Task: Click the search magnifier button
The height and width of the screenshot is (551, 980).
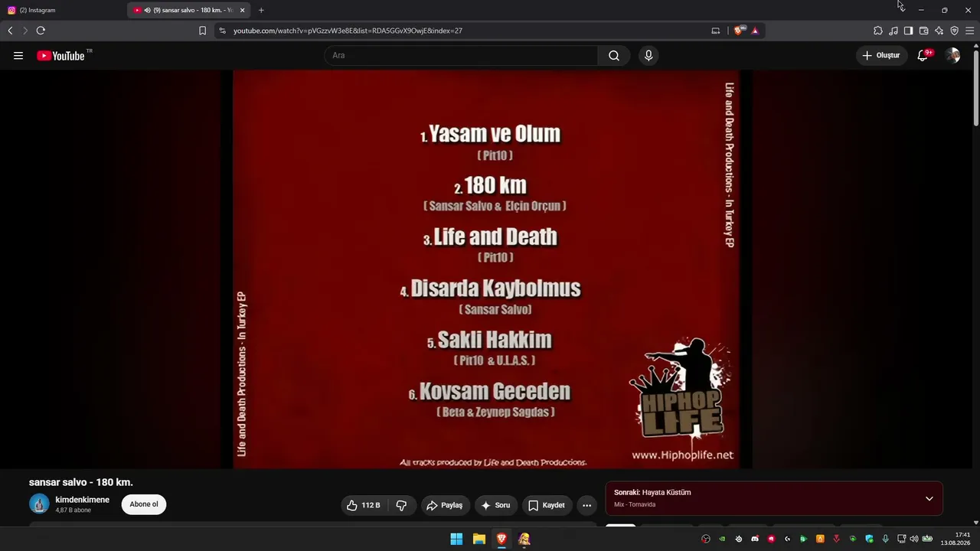Action: 614,55
